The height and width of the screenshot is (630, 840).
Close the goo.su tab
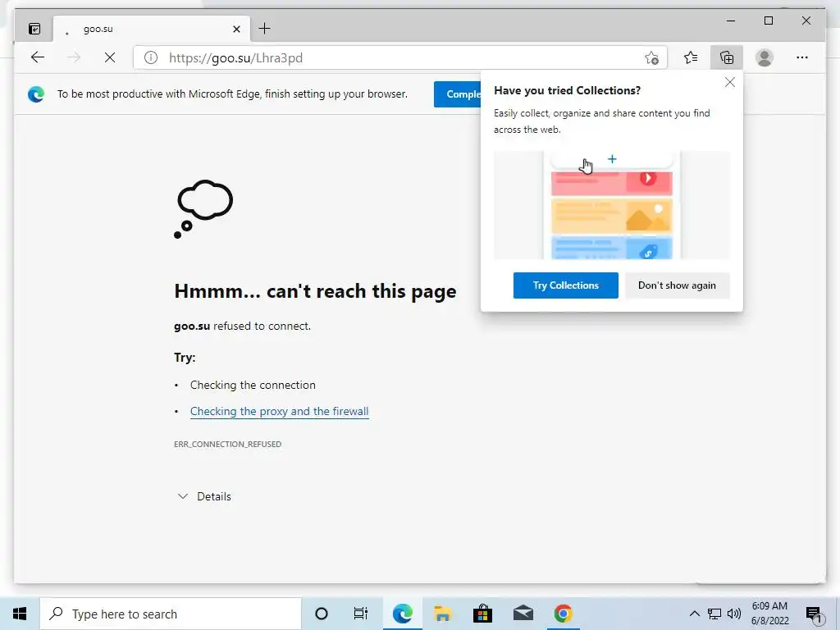[236, 29]
